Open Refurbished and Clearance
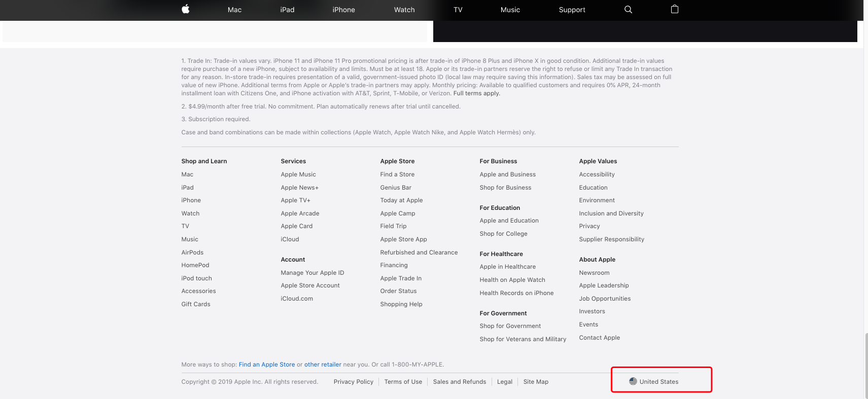This screenshot has width=868, height=399. pos(419,252)
